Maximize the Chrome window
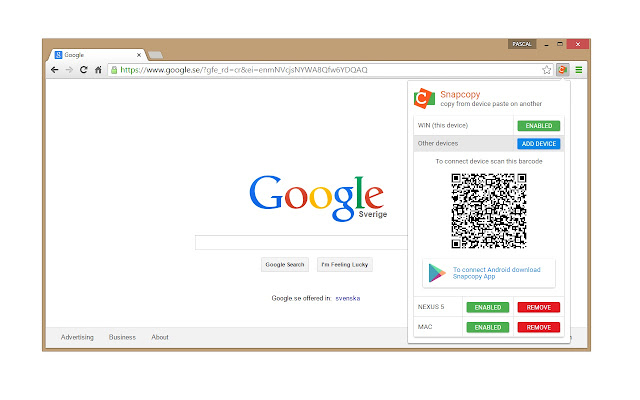 click(x=560, y=44)
